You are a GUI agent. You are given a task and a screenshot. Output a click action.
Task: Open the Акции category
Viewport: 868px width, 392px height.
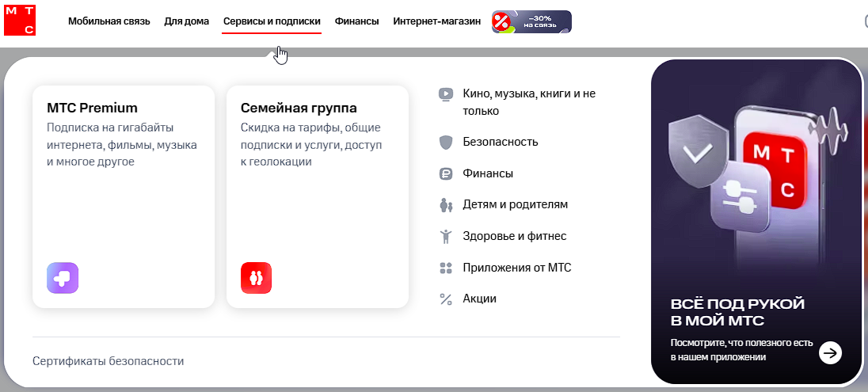click(479, 299)
